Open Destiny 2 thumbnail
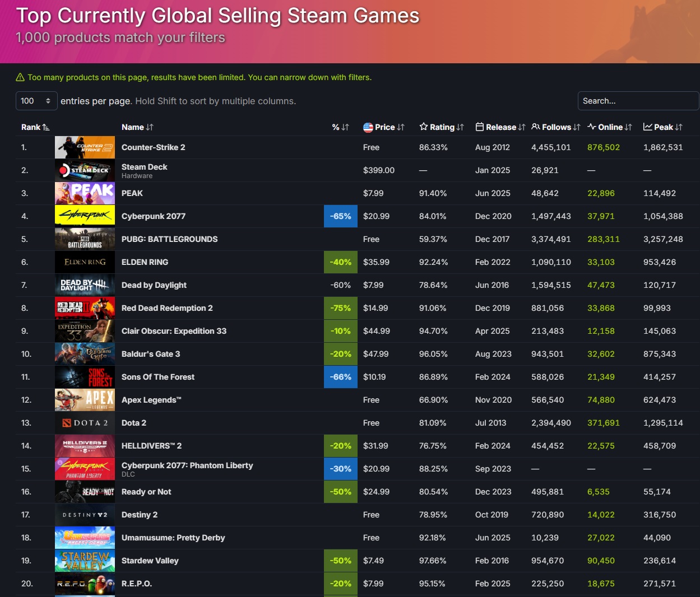The image size is (700, 597). tap(85, 515)
